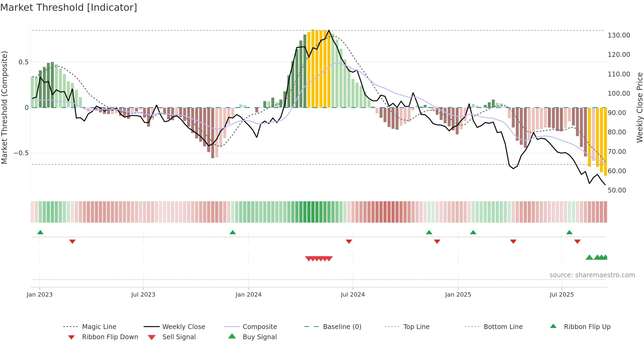Screen dimensions: 644x362
Task: Click the ribbon flip up marker in November 2024
Action: tap(429, 232)
